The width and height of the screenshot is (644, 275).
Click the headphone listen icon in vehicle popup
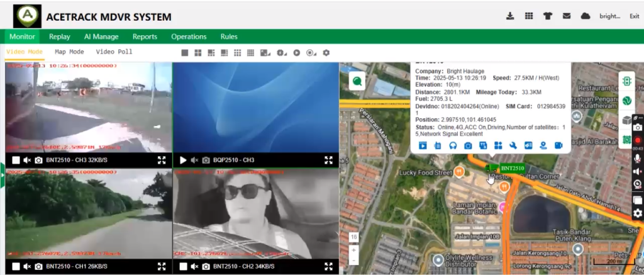tap(453, 146)
